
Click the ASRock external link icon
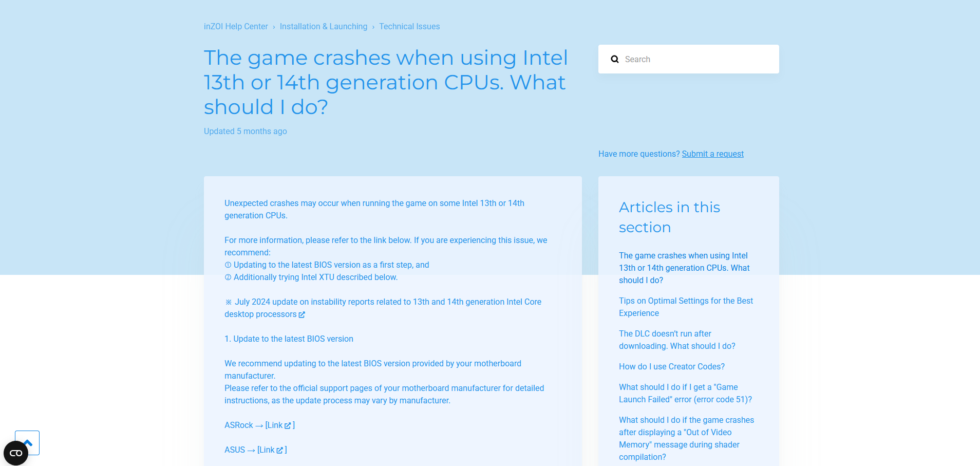(288, 425)
